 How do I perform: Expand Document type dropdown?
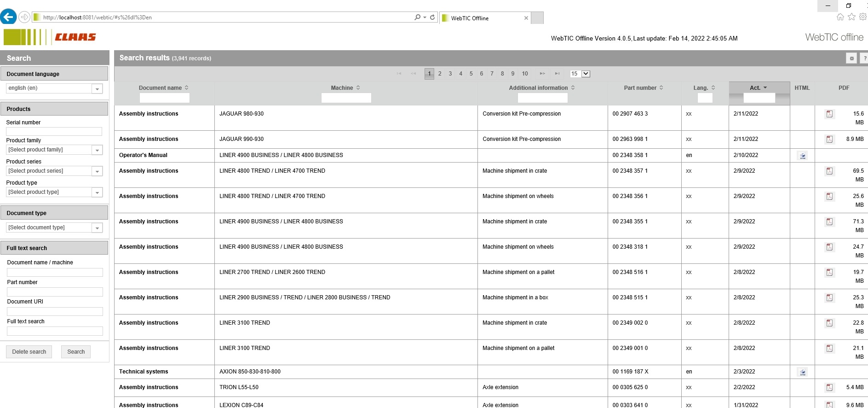[97, 228]
